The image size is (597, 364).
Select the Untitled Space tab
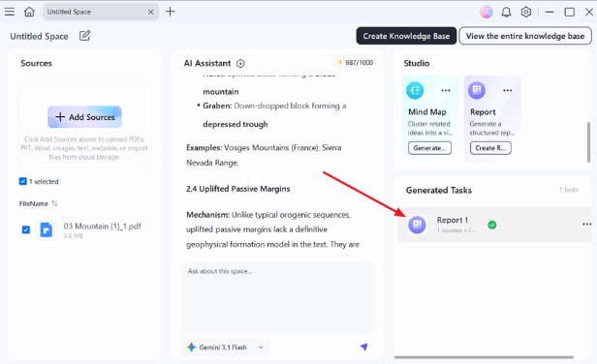pyautogui.click(x=101, y=12)
